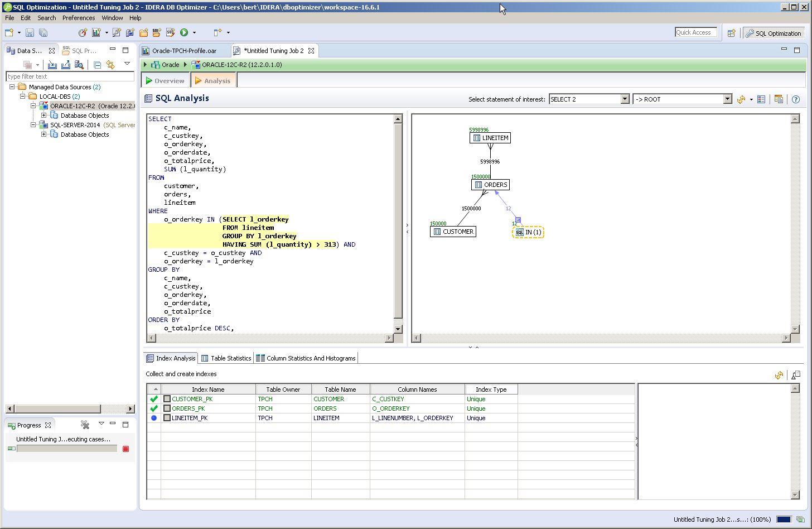Click the import data sources icon
Screen dimensions: 812x529
click(52, 65)
